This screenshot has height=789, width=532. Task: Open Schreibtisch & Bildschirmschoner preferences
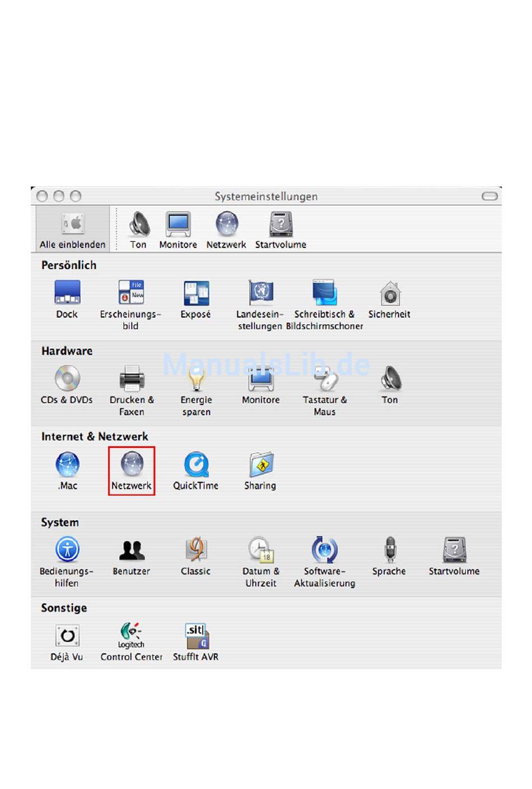click(x=325, y=305)
